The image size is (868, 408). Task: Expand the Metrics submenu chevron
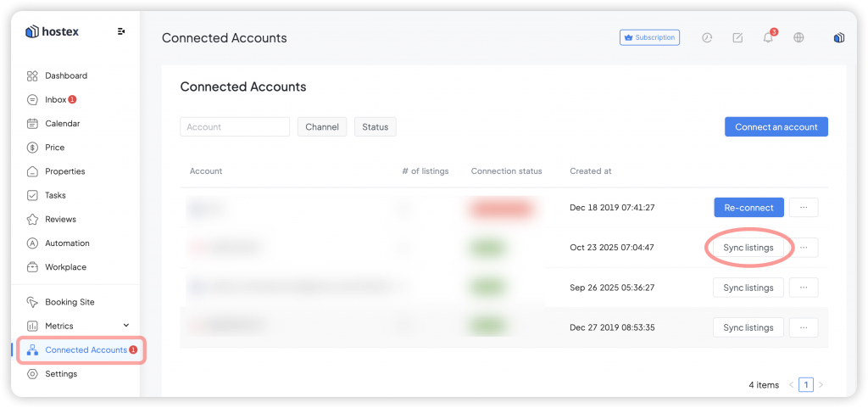[126, 326]
